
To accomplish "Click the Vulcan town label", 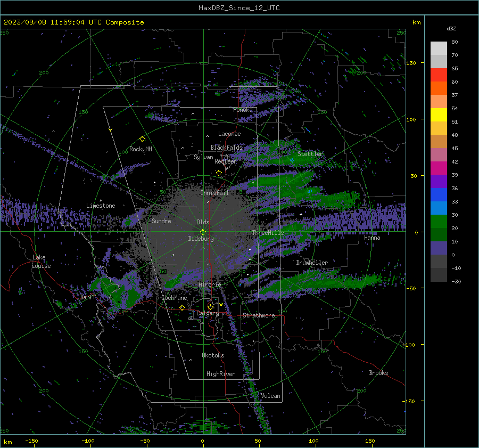I will click(x=270, y=396).
